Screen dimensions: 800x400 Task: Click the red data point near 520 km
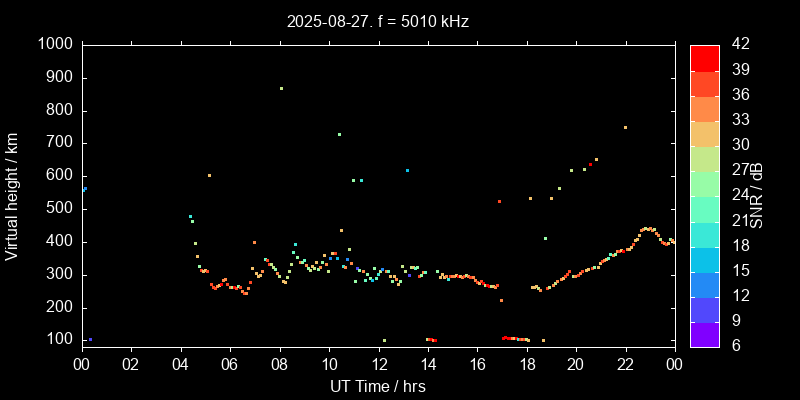499,201
